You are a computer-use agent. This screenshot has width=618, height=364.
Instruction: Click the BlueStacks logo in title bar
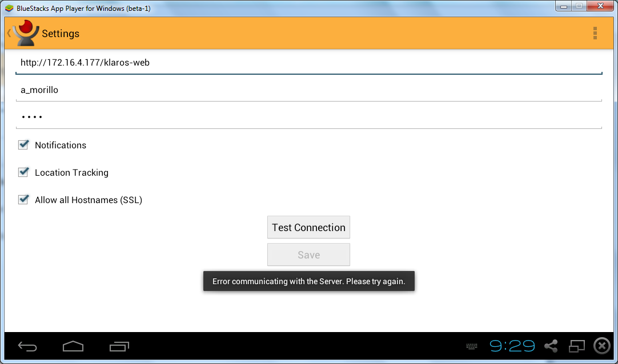9,8
